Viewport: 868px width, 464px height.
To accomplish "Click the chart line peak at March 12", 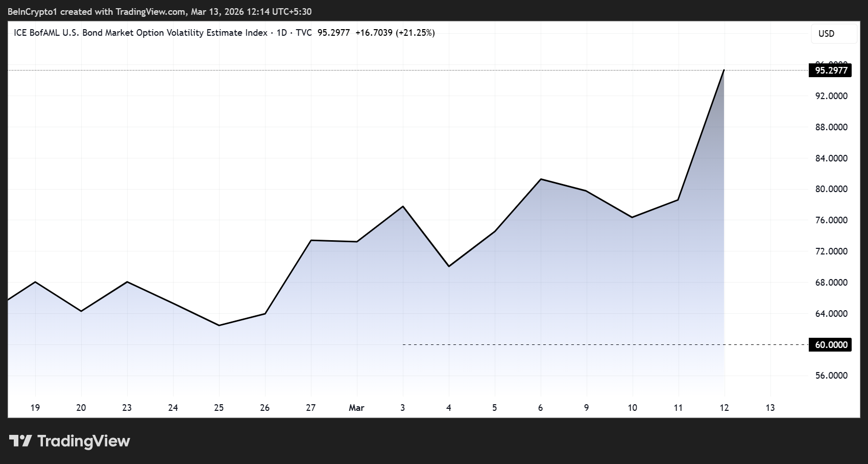I will tap(724, 70).
